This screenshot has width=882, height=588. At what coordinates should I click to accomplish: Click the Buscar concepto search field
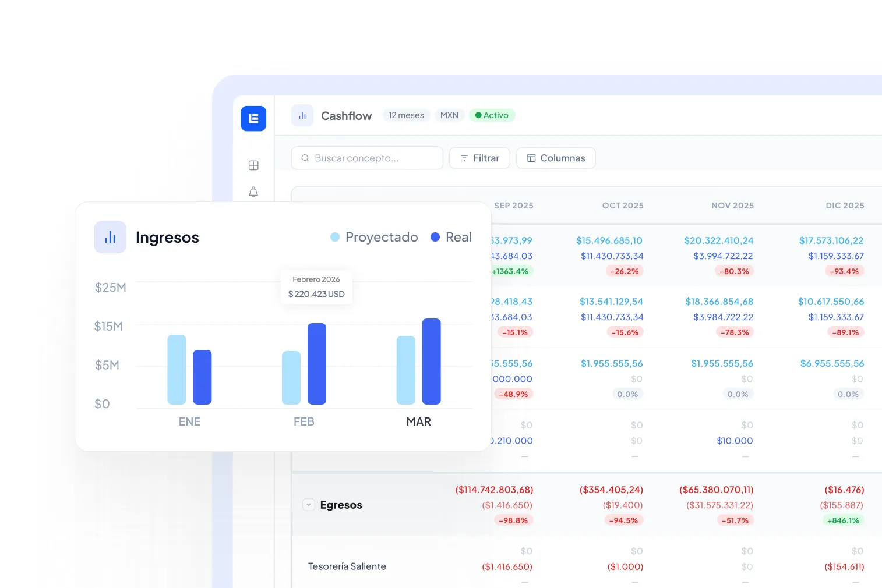(x=367, y=158)
